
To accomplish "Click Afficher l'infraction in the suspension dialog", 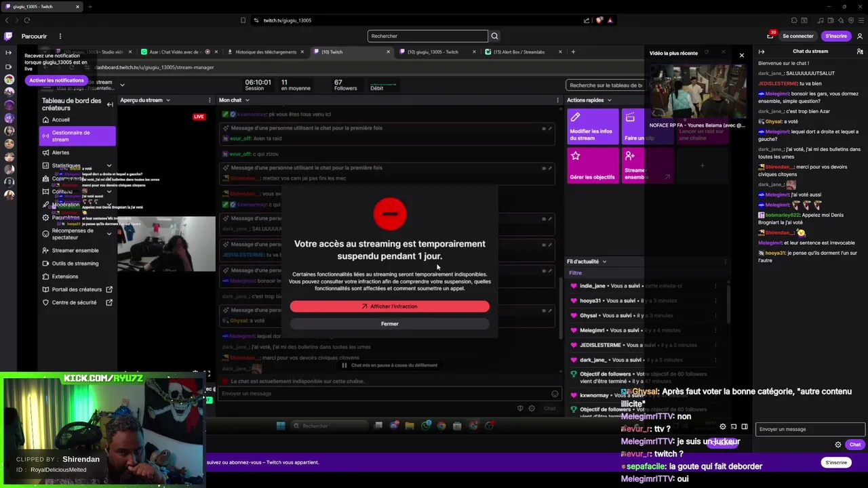I will click(x=389, y=306).
